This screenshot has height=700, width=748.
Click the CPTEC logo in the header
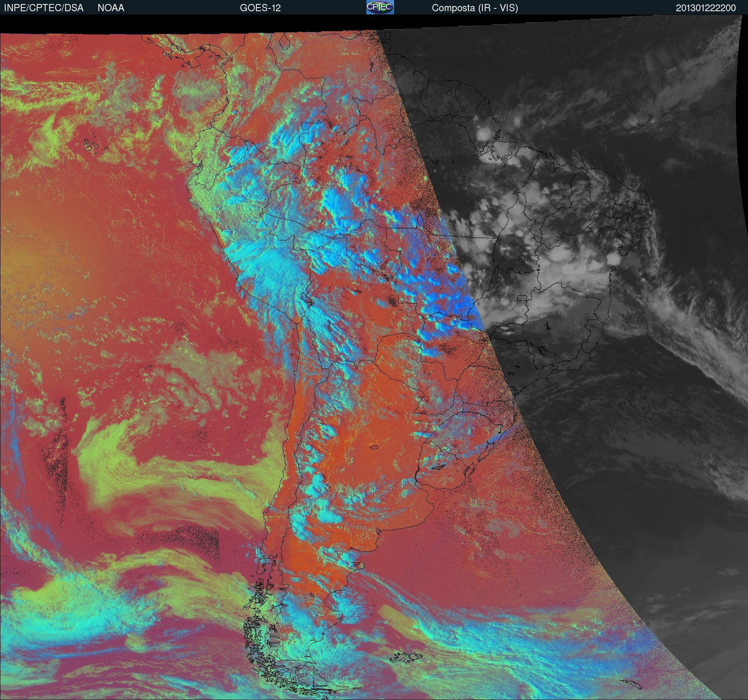[x=380, y=7]
